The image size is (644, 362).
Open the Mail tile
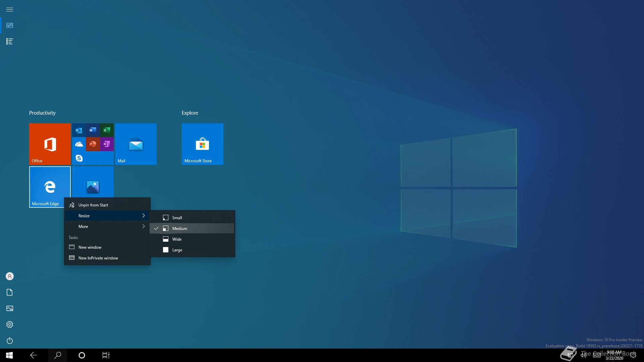(x=136, y=144)
